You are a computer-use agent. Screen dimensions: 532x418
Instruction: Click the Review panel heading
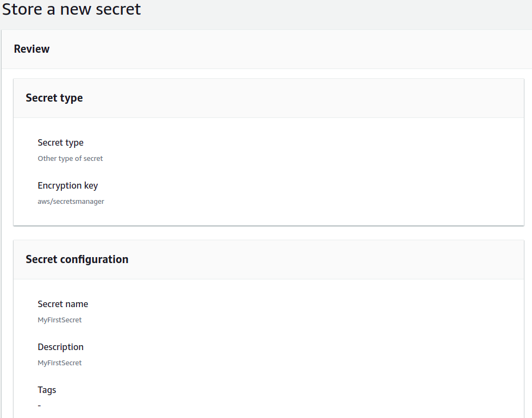pos(32,49)
